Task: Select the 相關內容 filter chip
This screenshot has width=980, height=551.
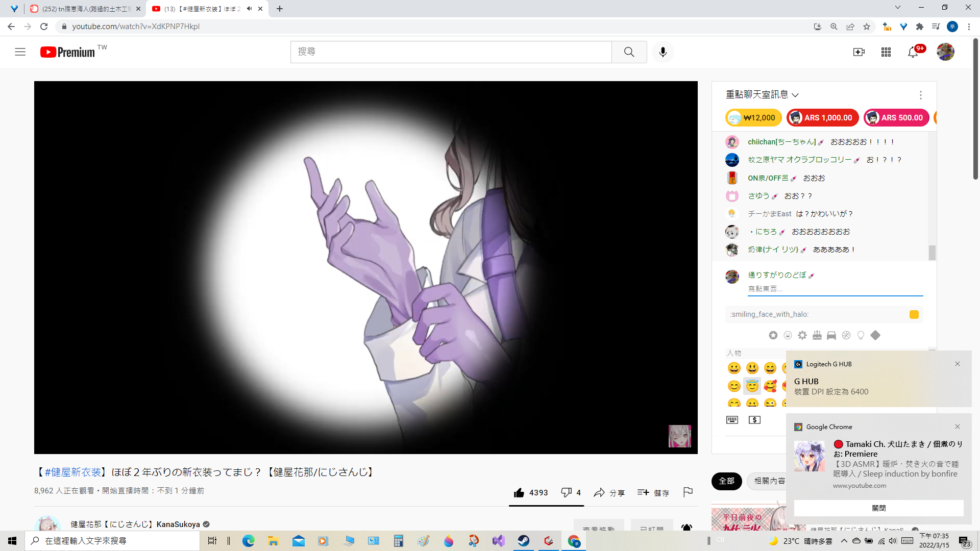Action: click(x=768, y=481)
